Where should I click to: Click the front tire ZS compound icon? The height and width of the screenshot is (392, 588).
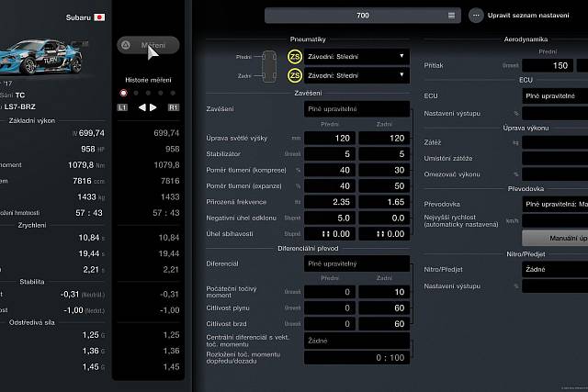[295, 56]
